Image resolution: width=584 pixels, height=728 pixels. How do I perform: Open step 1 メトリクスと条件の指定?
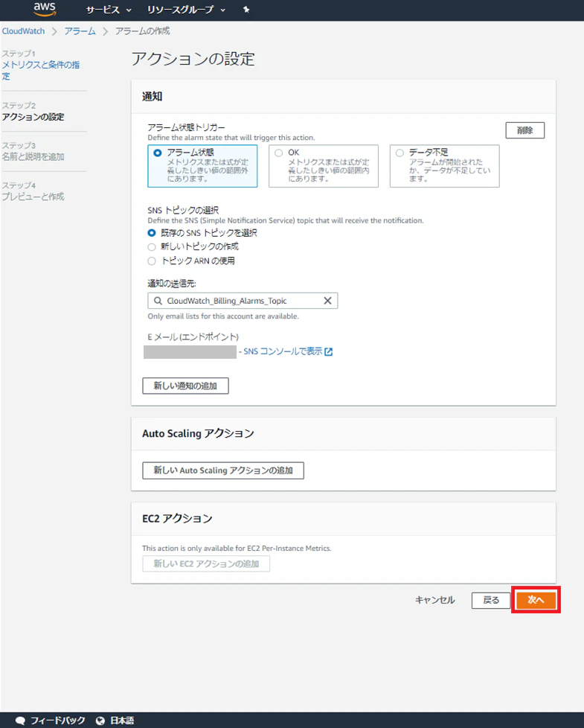(41, 70)
